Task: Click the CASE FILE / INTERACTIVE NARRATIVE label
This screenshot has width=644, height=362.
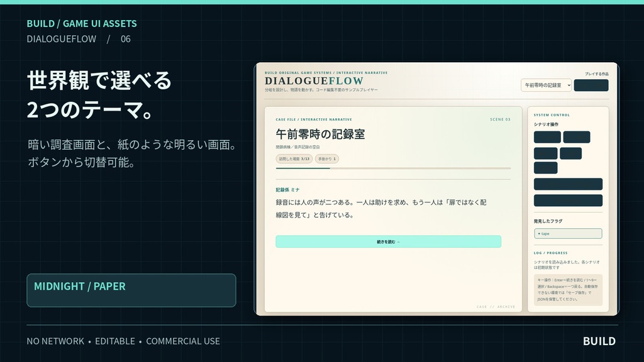Action: (x=314, y=119)
